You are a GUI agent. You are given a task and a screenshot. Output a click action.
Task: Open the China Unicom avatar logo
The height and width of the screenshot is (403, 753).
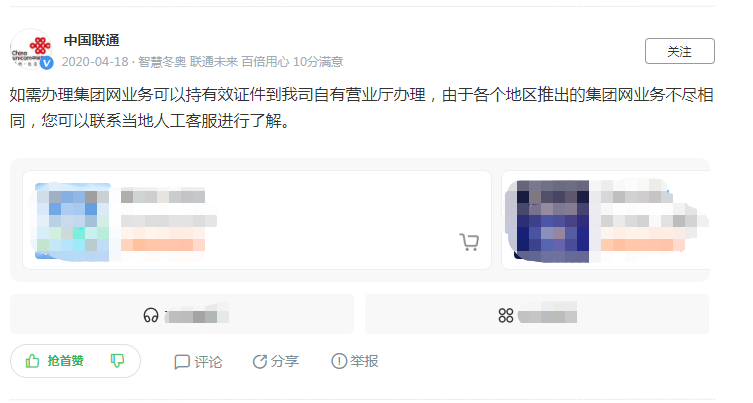(31, 49)
